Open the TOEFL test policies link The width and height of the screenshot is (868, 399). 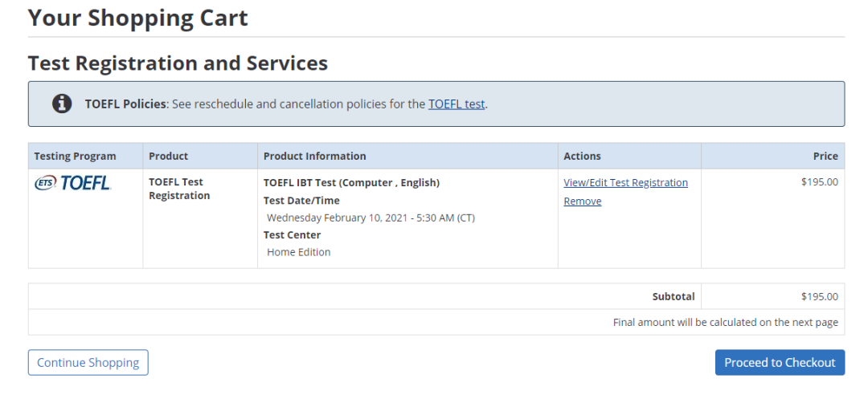pos(457,104)
